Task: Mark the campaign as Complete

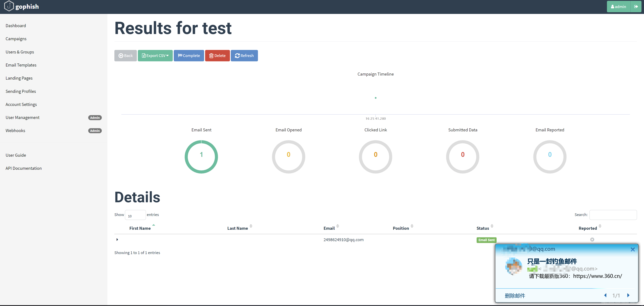Action: 189,56
